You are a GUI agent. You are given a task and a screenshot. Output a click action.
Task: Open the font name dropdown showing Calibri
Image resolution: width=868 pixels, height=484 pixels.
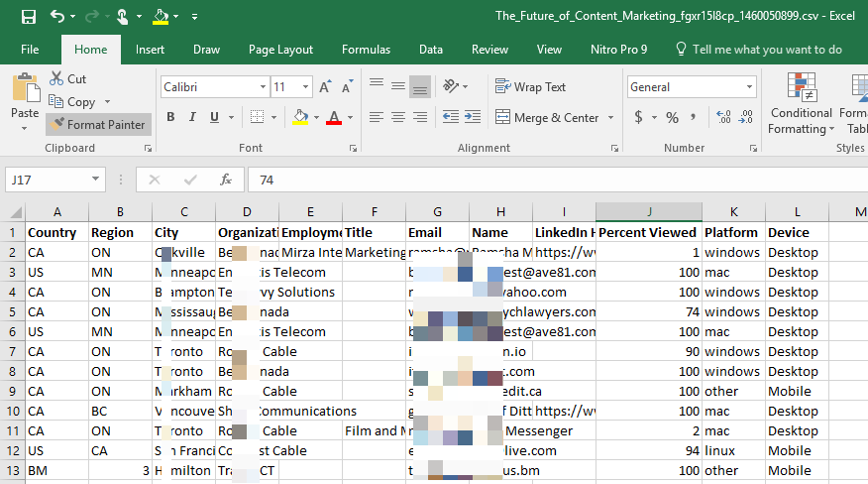[x=263, y=87]
